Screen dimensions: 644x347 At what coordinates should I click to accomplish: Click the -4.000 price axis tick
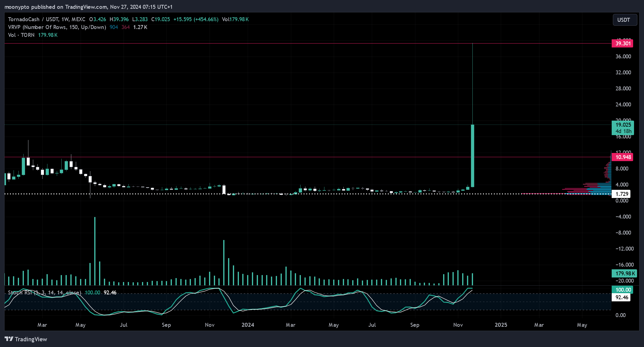click(x=623, y=217)
